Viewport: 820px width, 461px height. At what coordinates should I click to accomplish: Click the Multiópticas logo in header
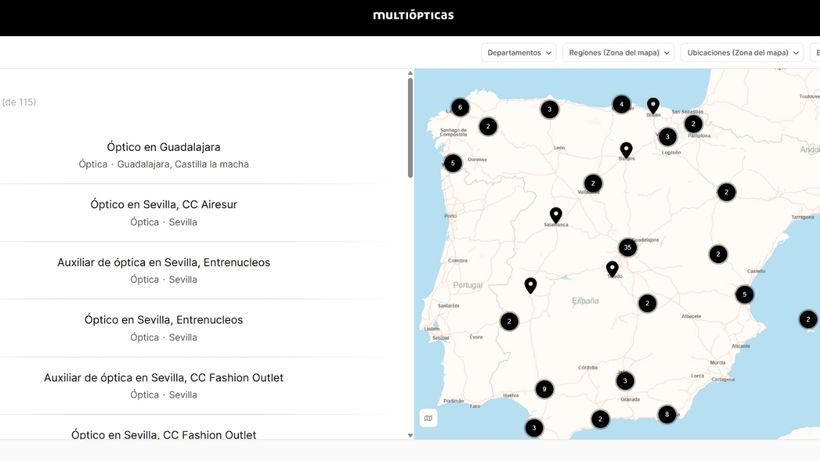click(x=413, y=15)
